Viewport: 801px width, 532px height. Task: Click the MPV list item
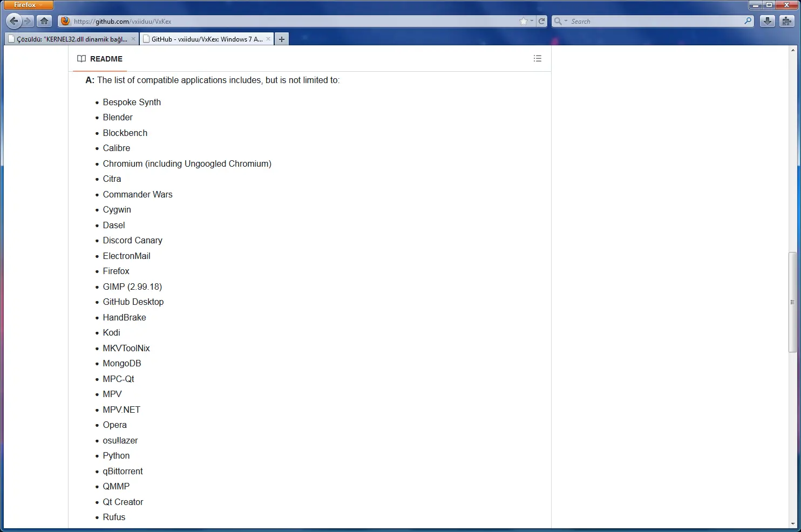[x=112, y=394]
